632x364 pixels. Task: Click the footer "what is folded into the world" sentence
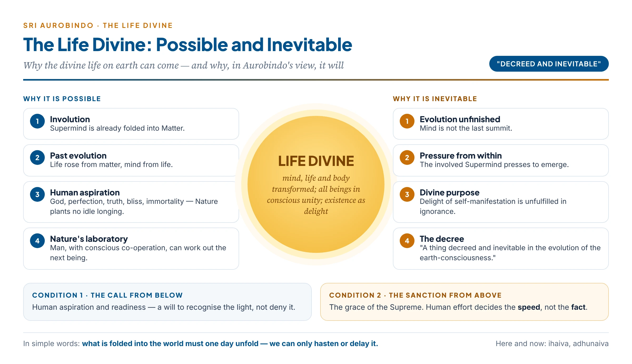(230, 343)
